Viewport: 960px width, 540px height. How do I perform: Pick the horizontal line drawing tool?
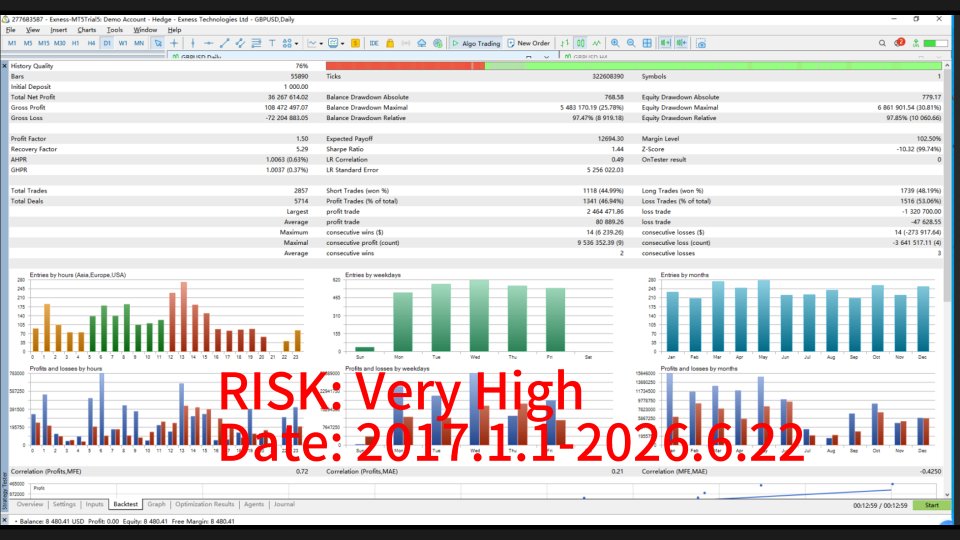pos(209,43)
